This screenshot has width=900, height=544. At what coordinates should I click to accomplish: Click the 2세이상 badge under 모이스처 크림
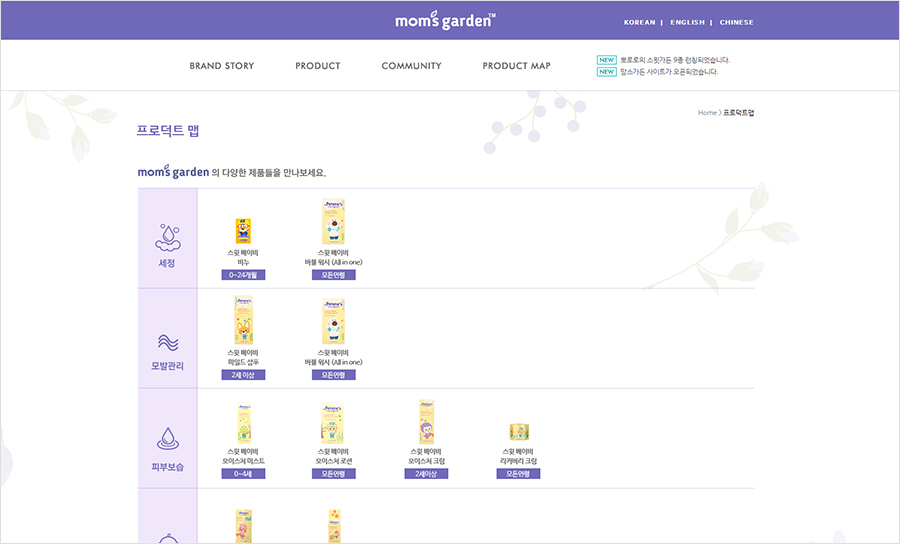click(426, 473)
